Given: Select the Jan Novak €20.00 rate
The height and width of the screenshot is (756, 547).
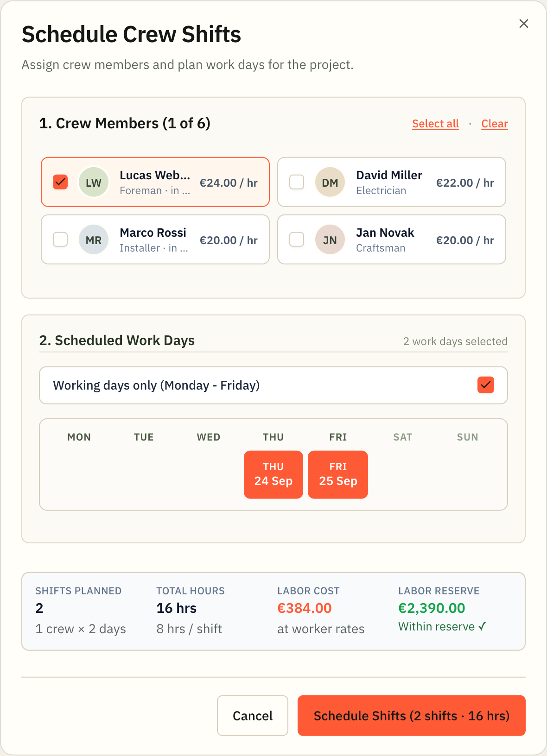Looking at the screenshot, I should [465, 240].
